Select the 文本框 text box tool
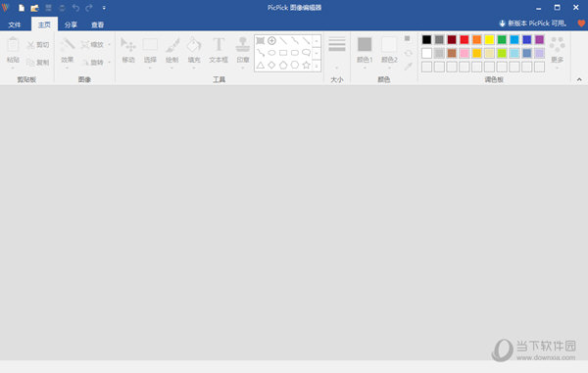Viewport: 588px width, 373px height. click(x=219, y=50)
